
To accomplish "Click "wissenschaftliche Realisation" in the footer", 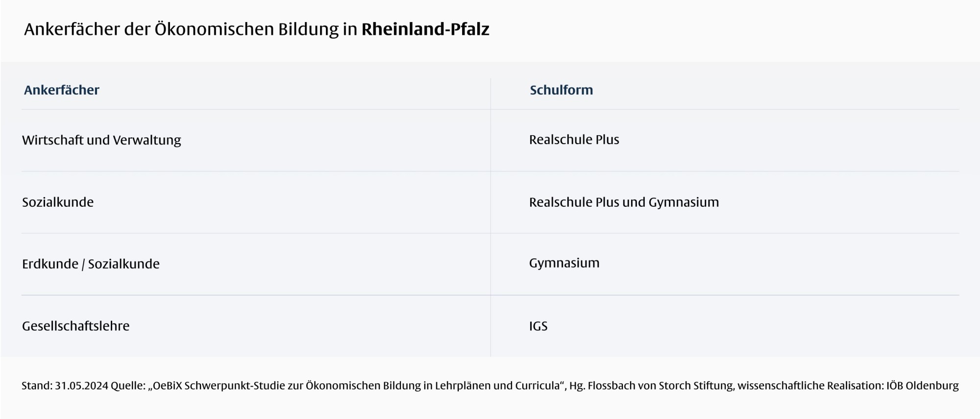I will 810,386.
